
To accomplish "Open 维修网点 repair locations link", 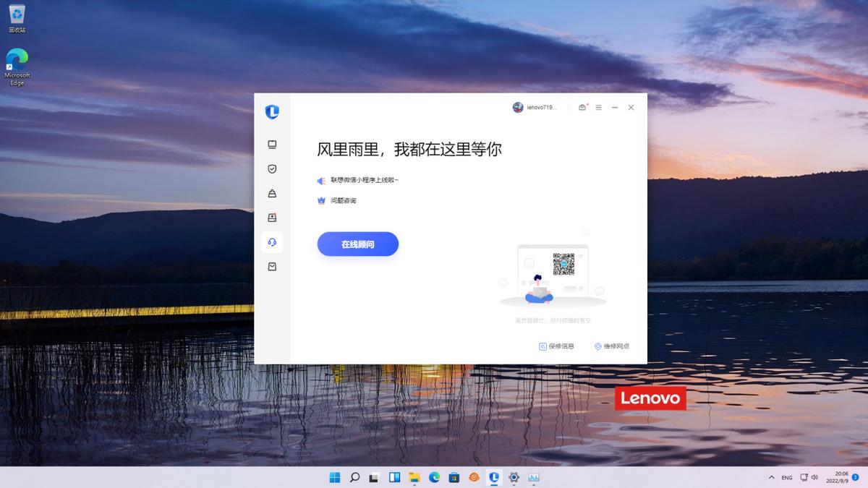I will pos(612,346).
